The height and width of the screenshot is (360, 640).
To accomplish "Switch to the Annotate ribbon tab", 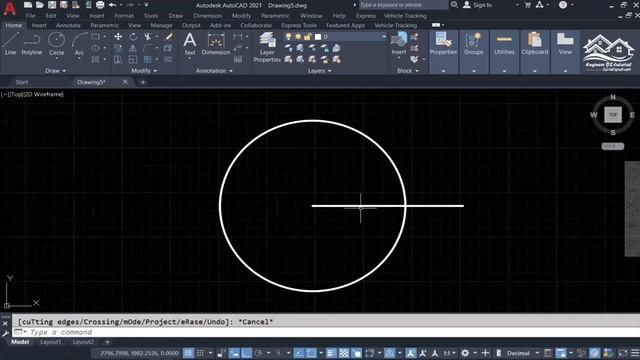I will click(x=68, y=25).
